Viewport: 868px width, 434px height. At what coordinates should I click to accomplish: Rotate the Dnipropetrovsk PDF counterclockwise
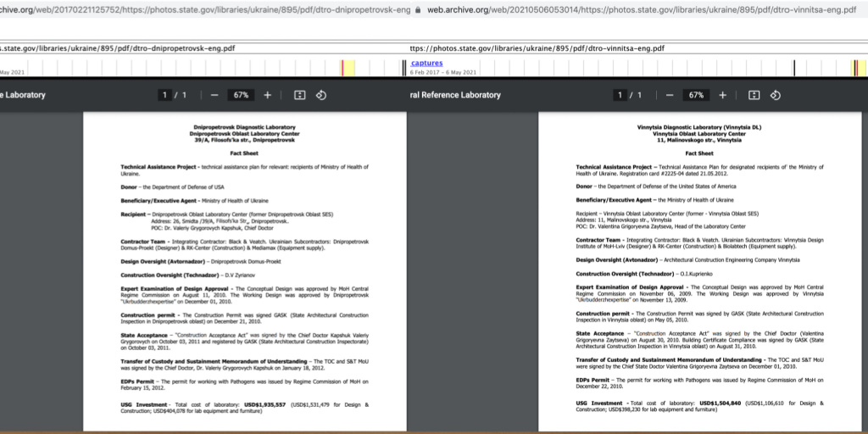pos(322,95)
